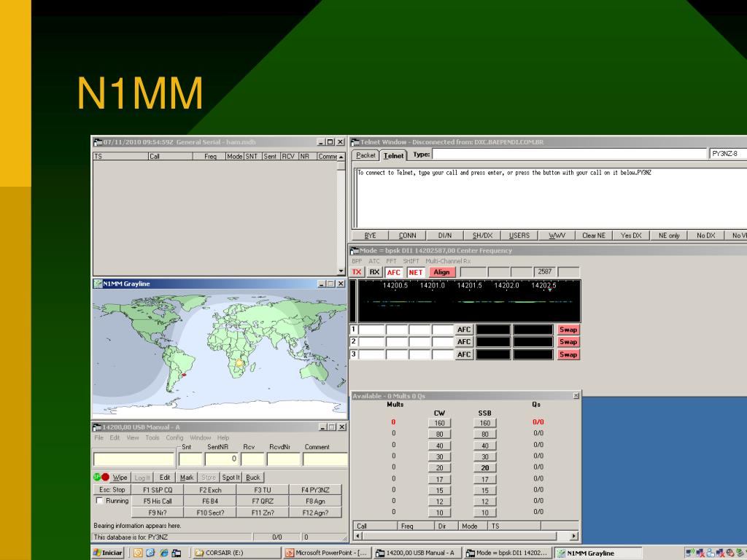Open the Config menu in entry window
This screenshot has height=560, width=747.
pos(174,437)
